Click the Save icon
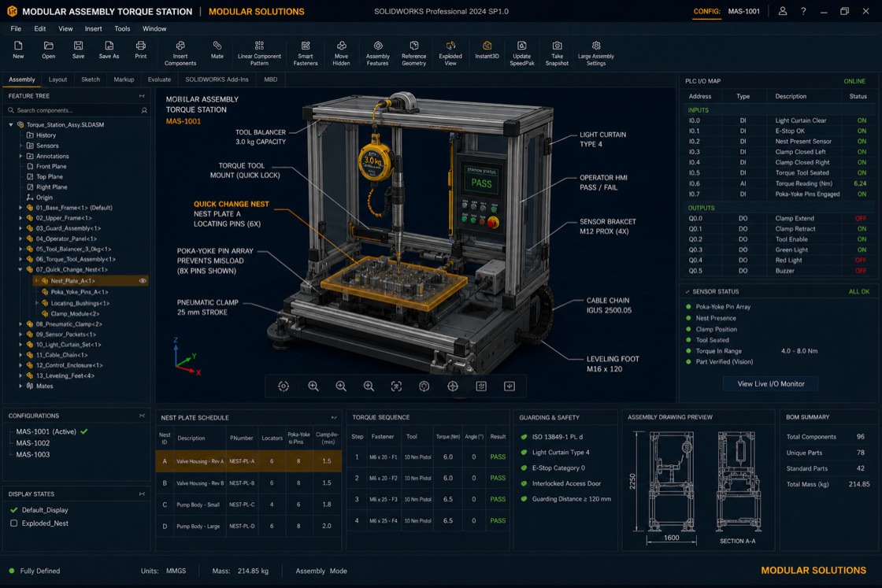The width and height of the screenshot is (882, 588). [x=78, y=46]
